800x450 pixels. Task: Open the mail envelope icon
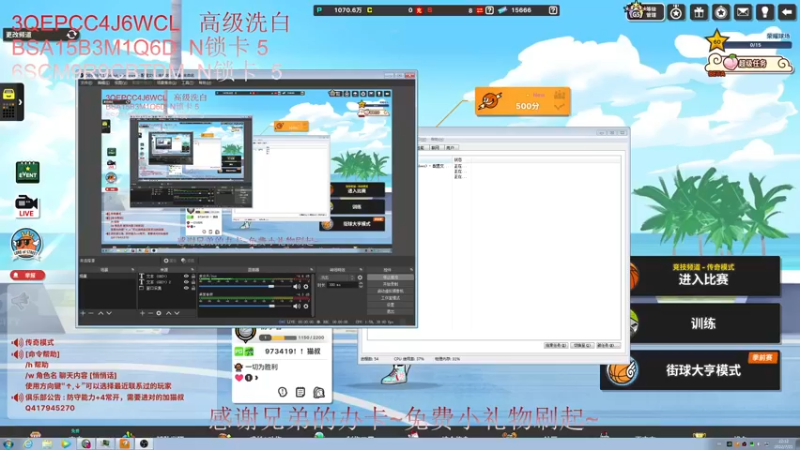pos(743,12)
